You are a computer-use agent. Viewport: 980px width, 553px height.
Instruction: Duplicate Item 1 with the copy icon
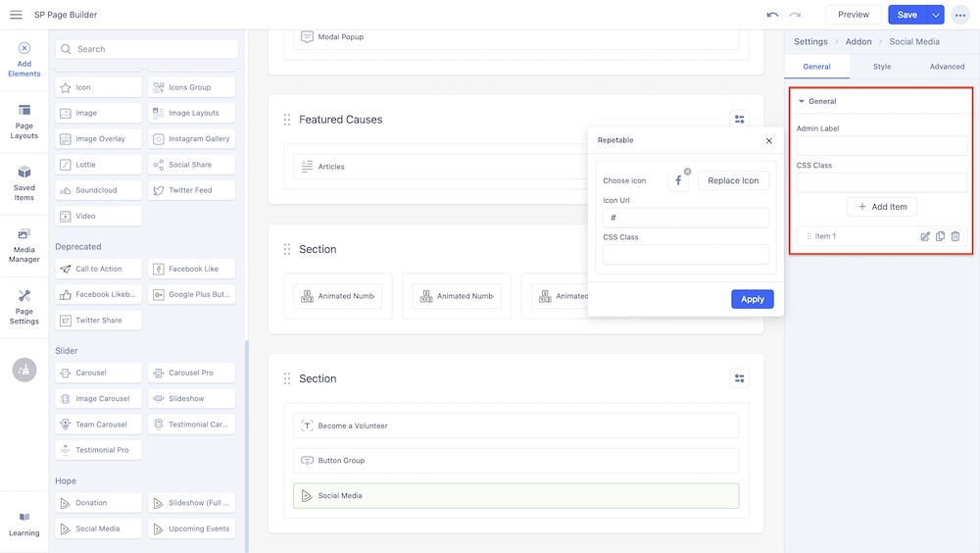(x=940, y=236)
